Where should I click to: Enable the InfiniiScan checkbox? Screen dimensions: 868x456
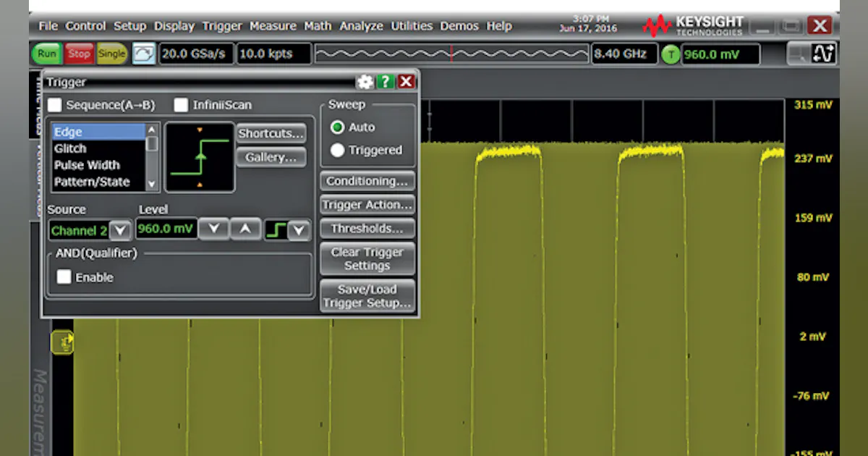tap(181, 105)
